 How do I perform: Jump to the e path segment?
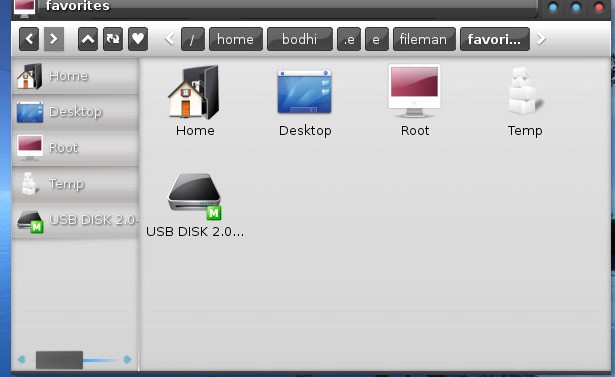click(x=377, y=39)
